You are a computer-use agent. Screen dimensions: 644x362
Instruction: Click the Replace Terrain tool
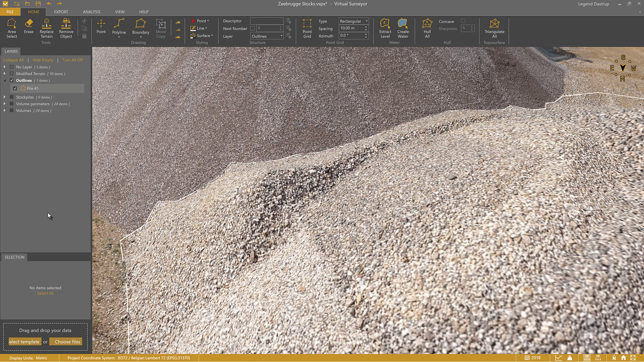46,28
